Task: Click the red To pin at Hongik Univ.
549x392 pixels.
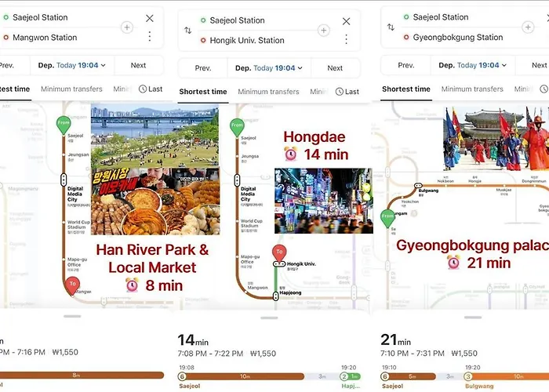Action: 279,253
